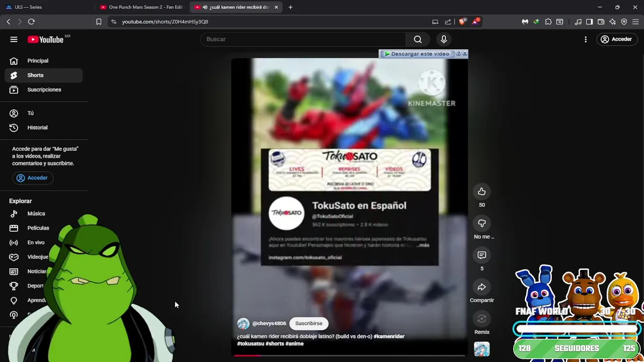Viewport: 644px width, 362px height.
Task: Open the Tú sidebar item
Action: (44, 113)
